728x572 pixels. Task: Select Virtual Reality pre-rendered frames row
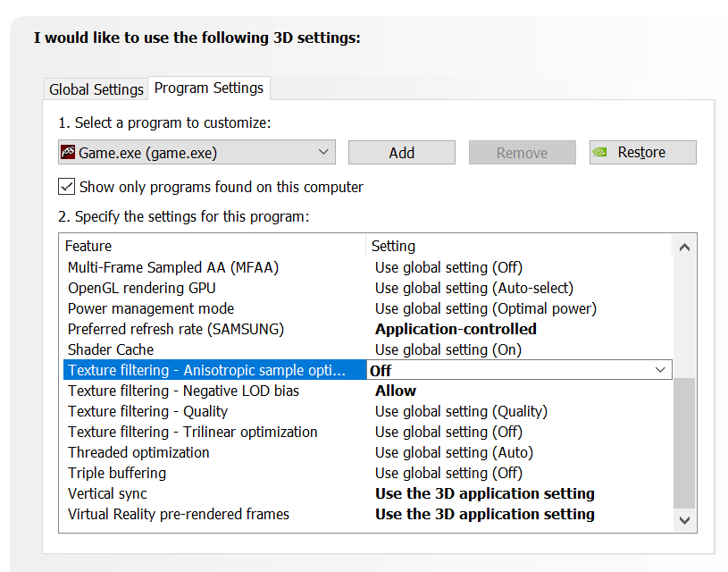pos(179,514)
